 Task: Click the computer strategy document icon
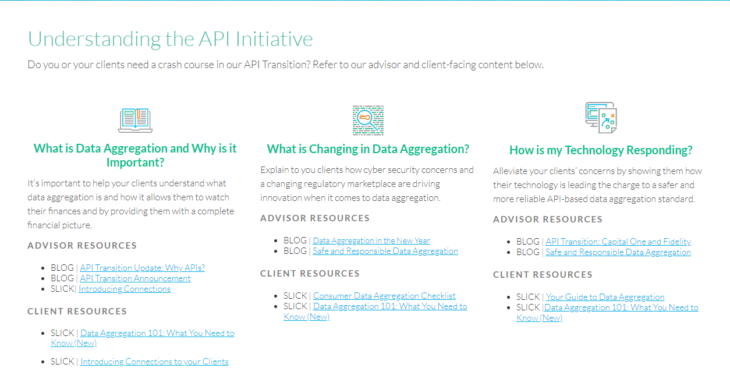[601, 118]
